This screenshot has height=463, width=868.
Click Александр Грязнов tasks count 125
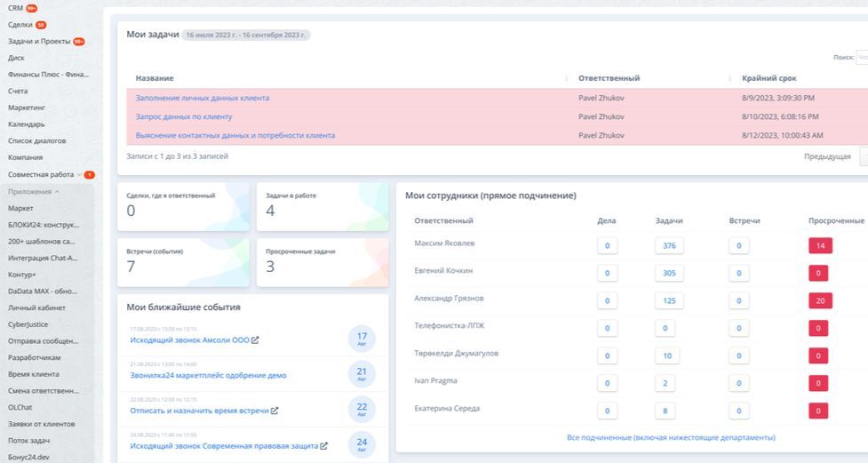(669, 300)
